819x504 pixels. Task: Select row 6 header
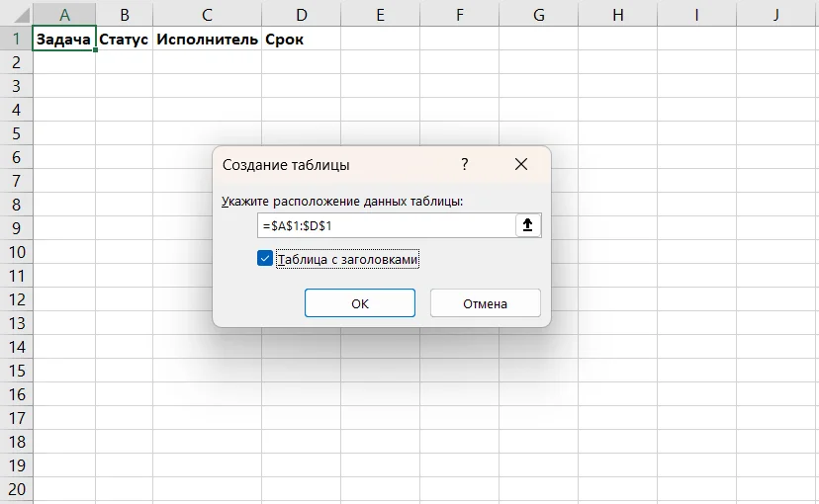pos(16,157)
